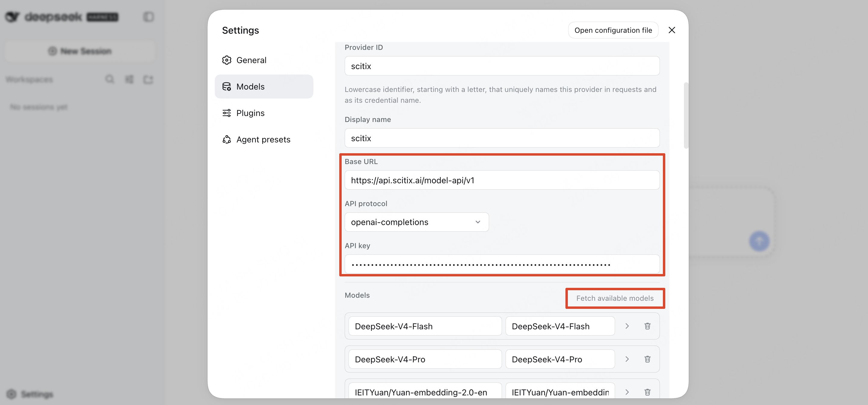Click Fetch available models button
The height and width of the screenshot is (405, 868).
(615, 298)
